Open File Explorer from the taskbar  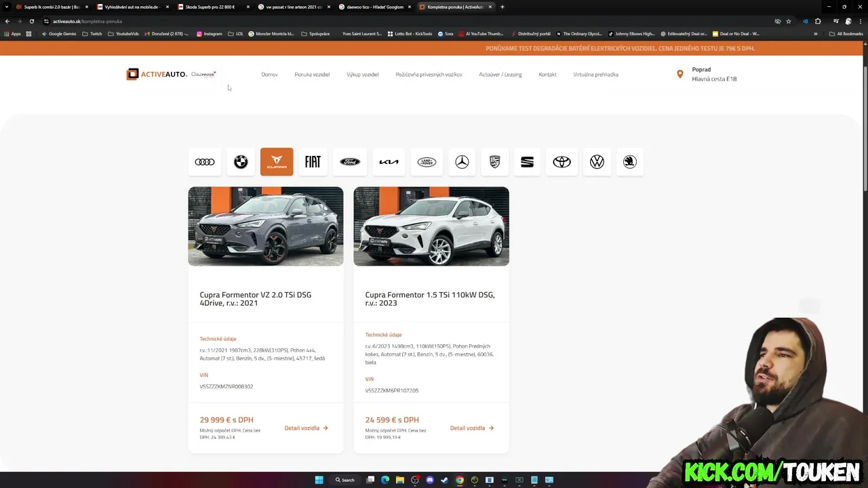click(400, 480)
